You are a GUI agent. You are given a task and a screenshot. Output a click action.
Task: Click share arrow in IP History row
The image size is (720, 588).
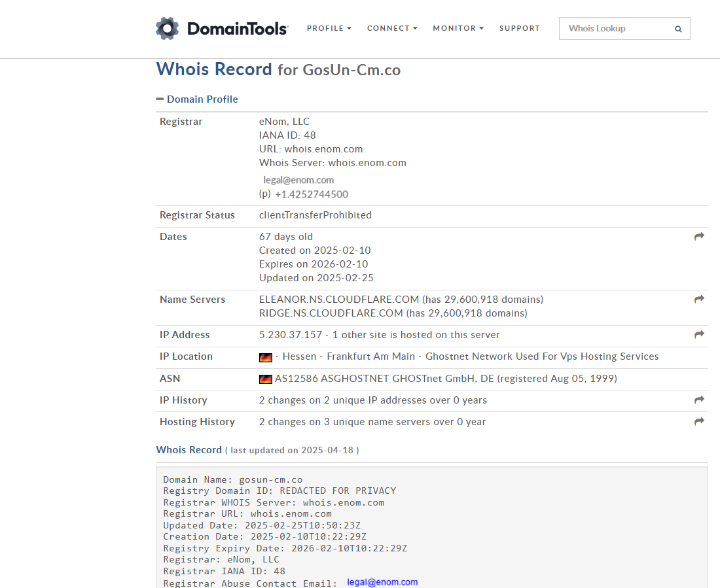click(x=699, y=400)
